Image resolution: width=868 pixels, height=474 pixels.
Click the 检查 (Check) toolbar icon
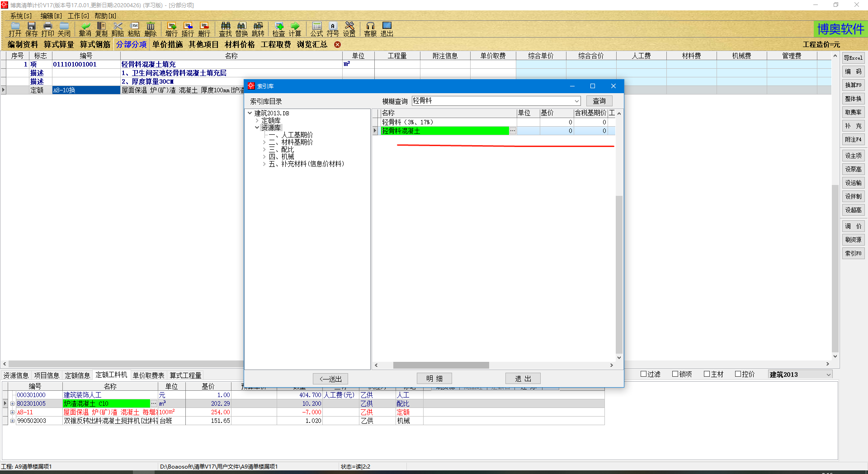coord(278,29)
